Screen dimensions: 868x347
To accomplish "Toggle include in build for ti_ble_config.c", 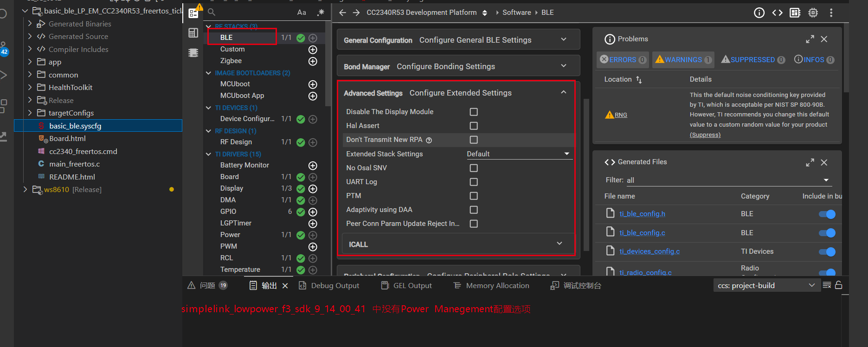I will (827, 233).
